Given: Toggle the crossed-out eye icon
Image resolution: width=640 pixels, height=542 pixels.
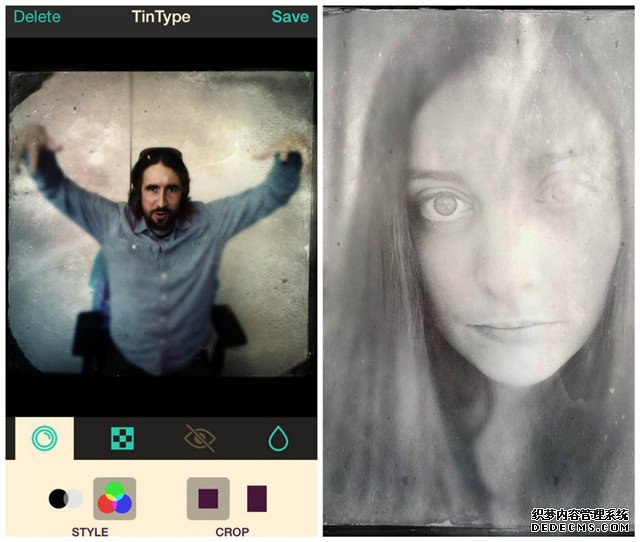Looking at the screenshot, I should (x=200, y=438).
